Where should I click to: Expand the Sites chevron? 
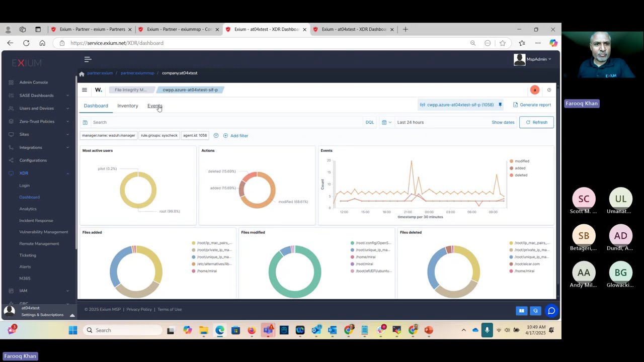pyautogui.click(x=67, y=134)
